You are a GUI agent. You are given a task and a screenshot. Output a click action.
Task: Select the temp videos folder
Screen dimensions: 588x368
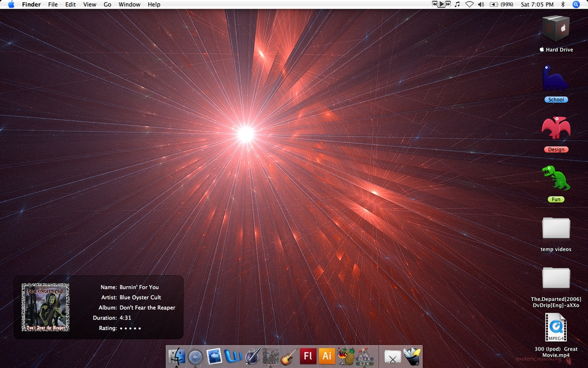[x=556, y=228]
